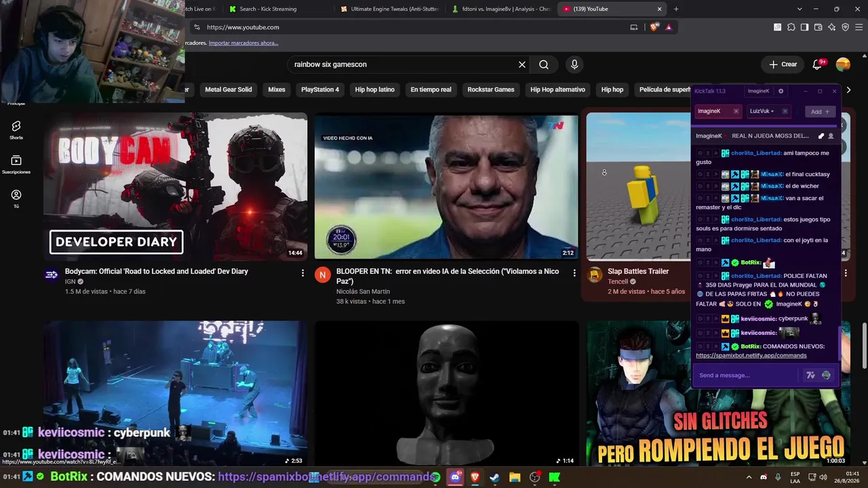This screenshot has height=488, width=868.
Task: Select the Mixes filter chip
Action: (x=277, y=89)
